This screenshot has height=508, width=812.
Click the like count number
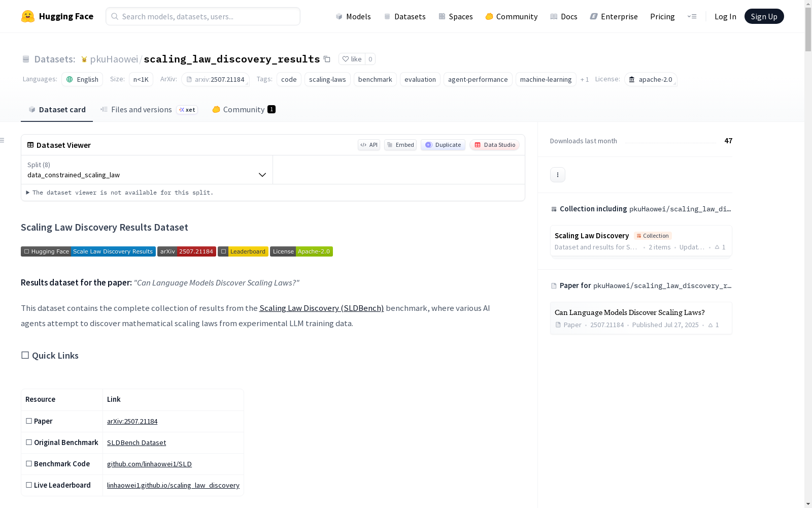(370, 59)
